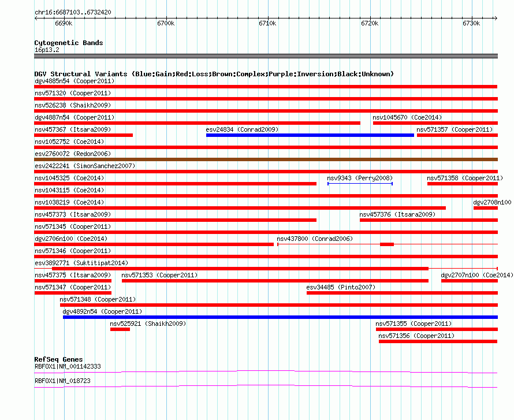Click the Cytogenetic Bands track heading

(x=69, y=43)
